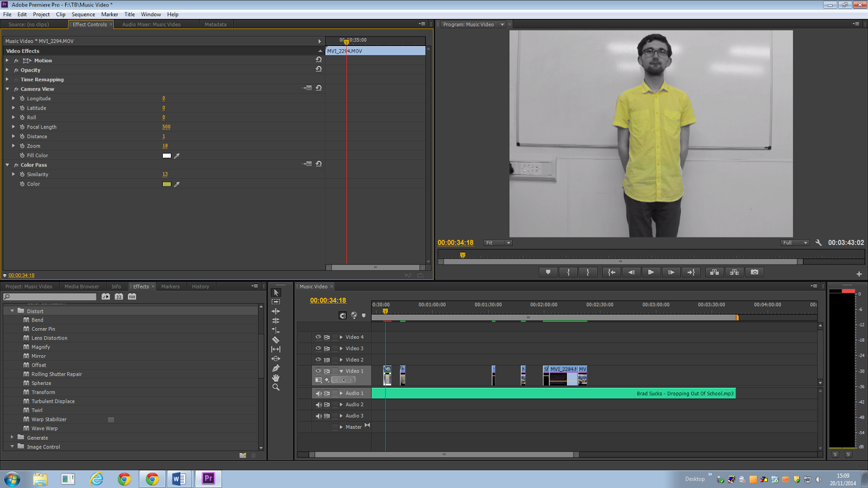This screenshot has height=488, width=868.
Task: Click the Go to In point button
Action: 611,272
